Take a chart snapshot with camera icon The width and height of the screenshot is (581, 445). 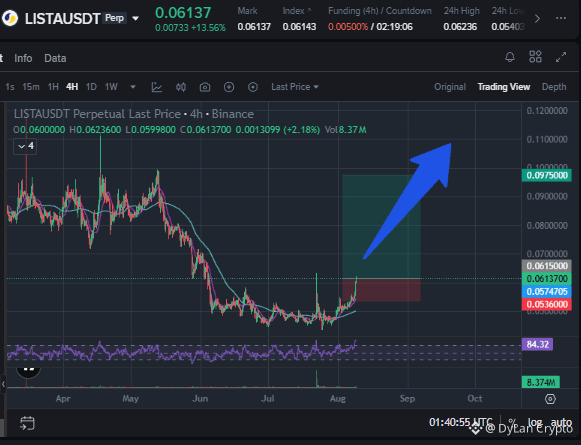pos(205,87)
